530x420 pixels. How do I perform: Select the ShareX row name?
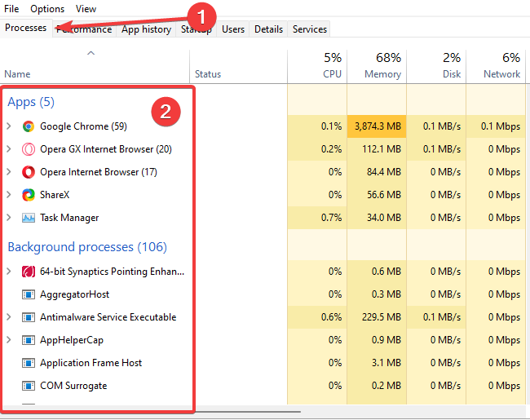(55, 195)
